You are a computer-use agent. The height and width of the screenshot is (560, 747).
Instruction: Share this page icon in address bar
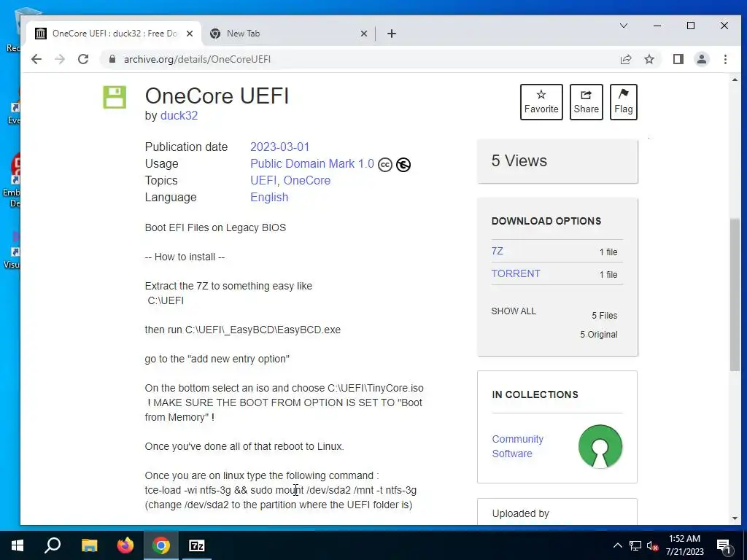click(626, 59)
